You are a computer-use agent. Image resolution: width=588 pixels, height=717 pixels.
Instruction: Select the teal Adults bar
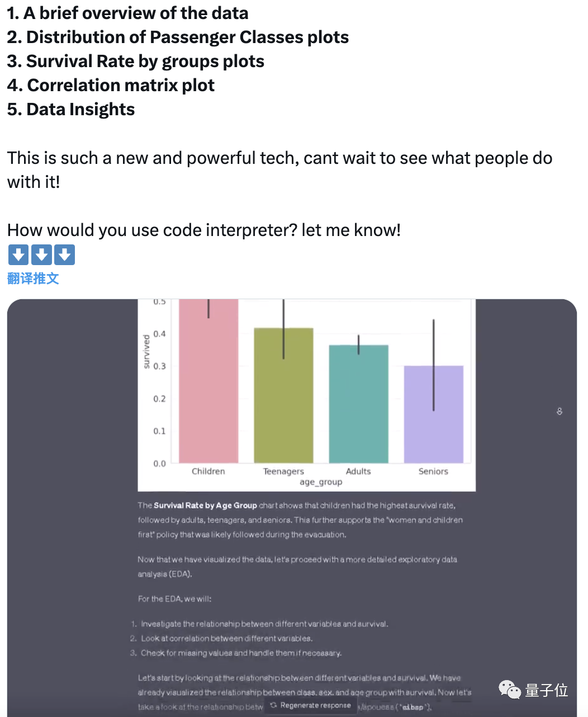tap(358, 404)
